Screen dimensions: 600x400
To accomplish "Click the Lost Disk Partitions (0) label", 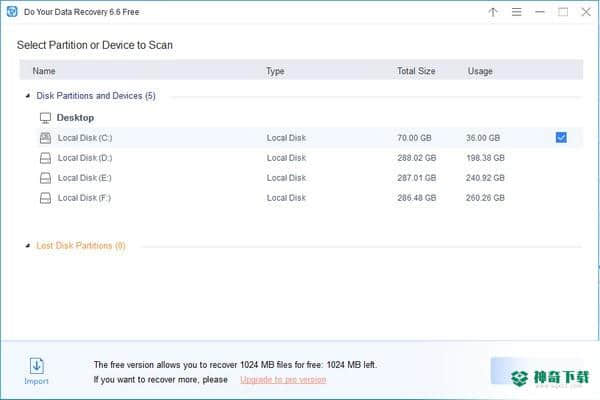I will click(x=81, y=245).
